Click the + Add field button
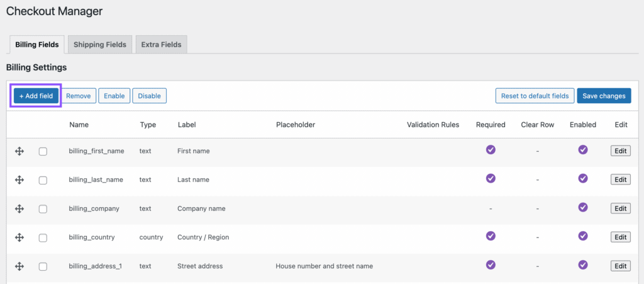Screen dimensions: 644x284 point(36,96)
